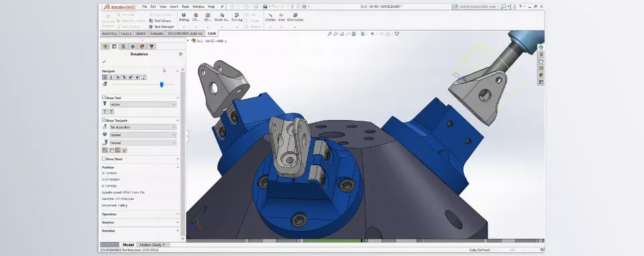
Task: Toggle the Show Tool checkbox
Action: click(x=104, y=98)
